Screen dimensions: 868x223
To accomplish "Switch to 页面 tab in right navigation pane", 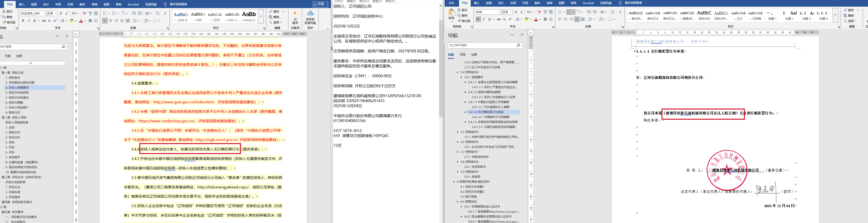I will 463,55.
